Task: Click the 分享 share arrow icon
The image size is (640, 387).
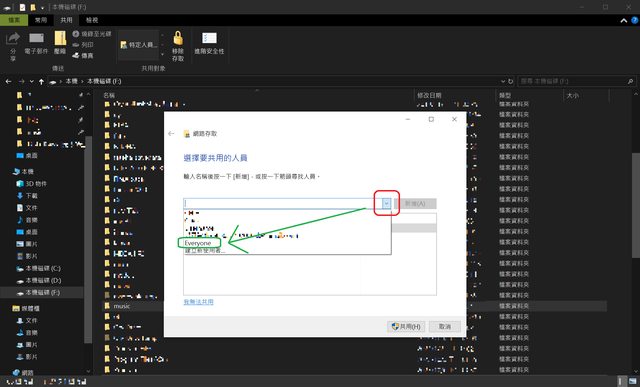Action: [x=13, y=38]
